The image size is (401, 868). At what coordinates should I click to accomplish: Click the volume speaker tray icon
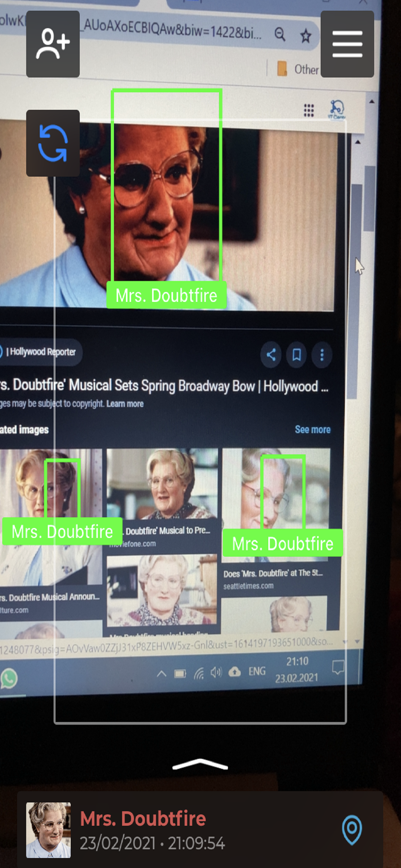(x=216, y=673)
